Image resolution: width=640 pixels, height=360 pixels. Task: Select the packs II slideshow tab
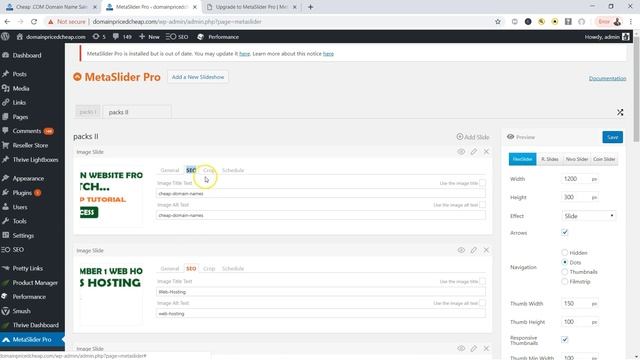tap(137, 112)
